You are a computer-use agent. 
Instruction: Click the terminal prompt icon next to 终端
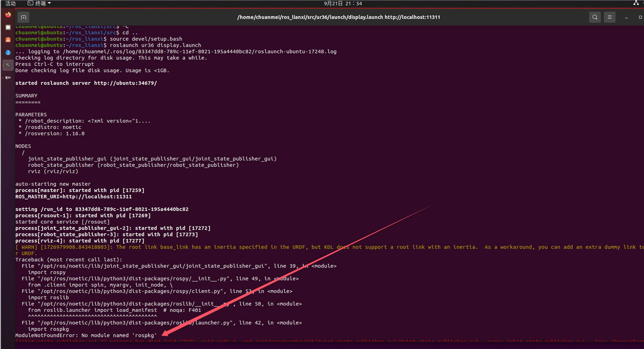pos(30,4)
